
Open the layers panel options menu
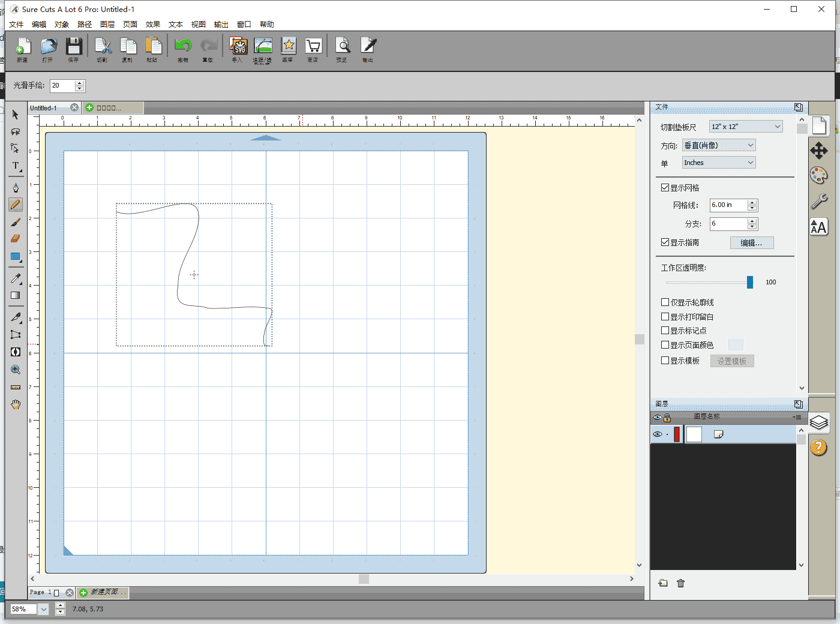[x=797, y=417]
